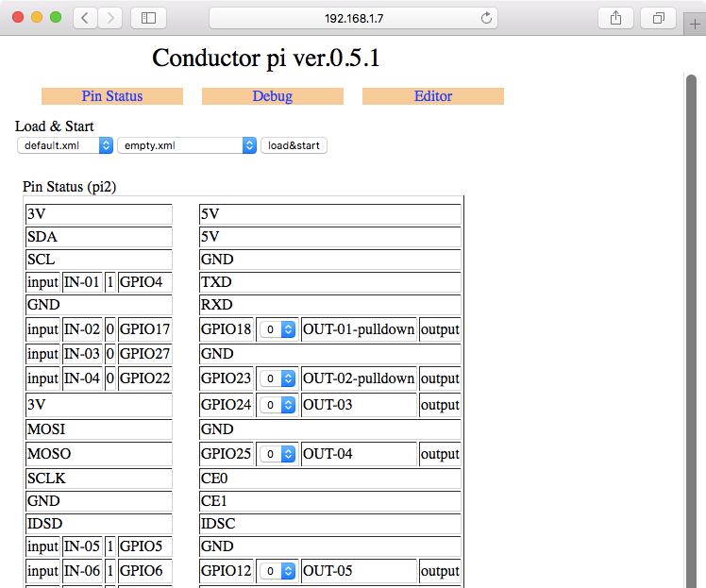The height and width of the screenshot is (588, 706).
Task: Open GPIO18 output value selector
Action: (277, 329)
